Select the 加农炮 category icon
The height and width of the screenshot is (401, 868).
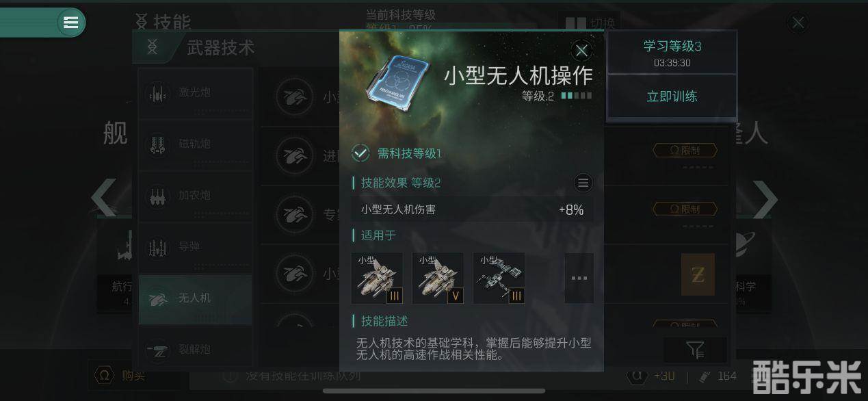(158, 196)
